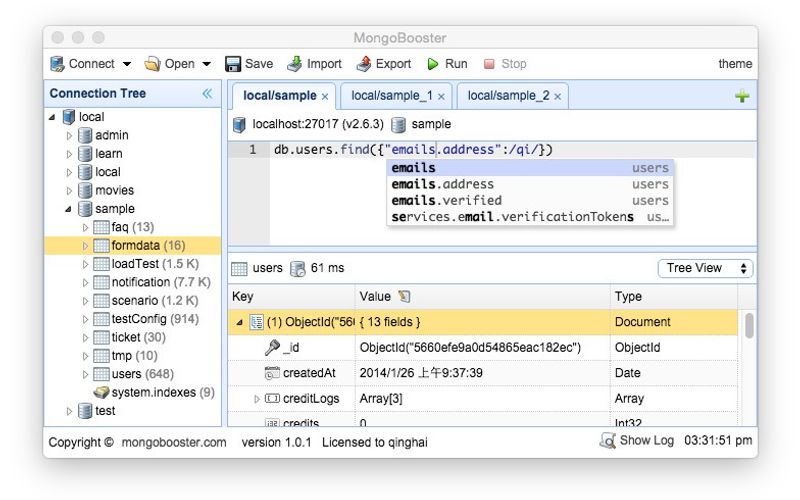Open the Tree View selector
Screen dimensions: 800x500
[705, 268]
